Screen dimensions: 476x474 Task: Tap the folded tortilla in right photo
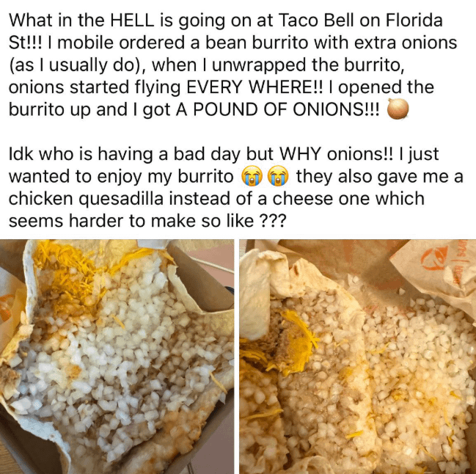tap(264, 285)
